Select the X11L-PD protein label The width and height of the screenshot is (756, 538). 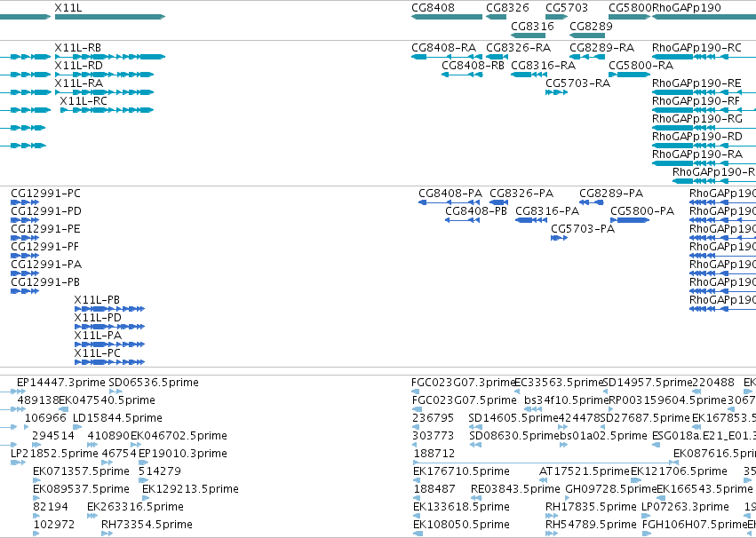tap(98, 318)
